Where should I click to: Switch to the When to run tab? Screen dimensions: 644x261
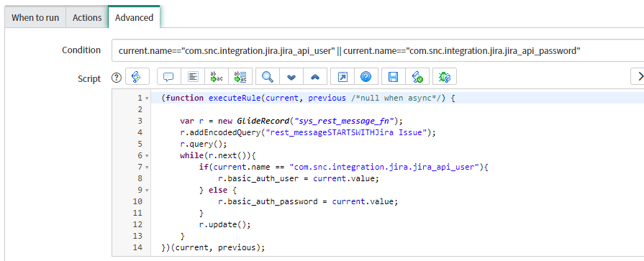coord(35,18)
